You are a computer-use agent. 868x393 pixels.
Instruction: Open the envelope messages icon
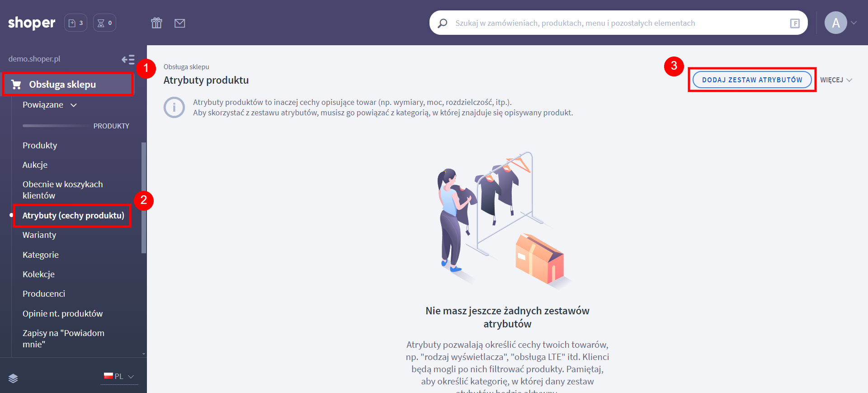tap(179, 23)
